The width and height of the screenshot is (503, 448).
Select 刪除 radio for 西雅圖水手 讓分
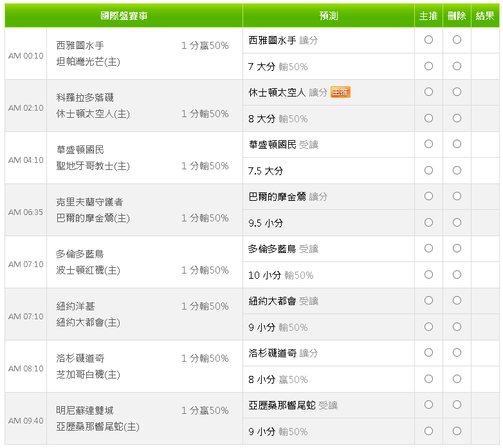click(x=457, y=40)
